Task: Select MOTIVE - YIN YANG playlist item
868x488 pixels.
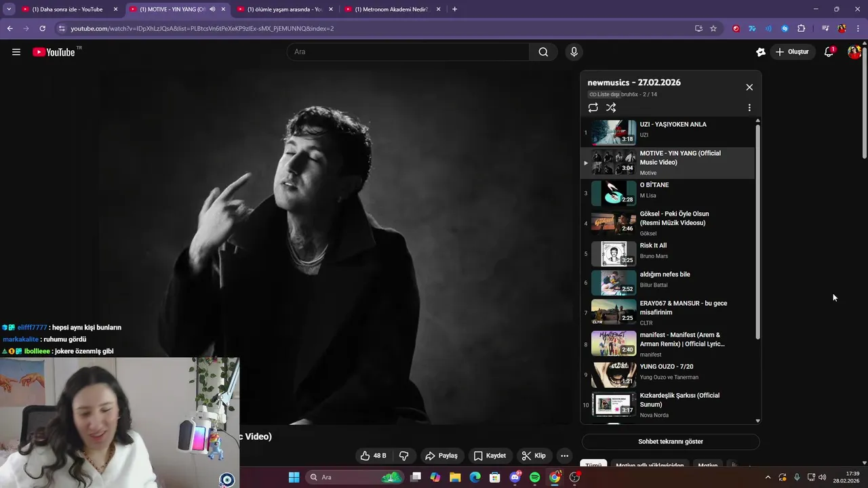Action: click(667, 163)
